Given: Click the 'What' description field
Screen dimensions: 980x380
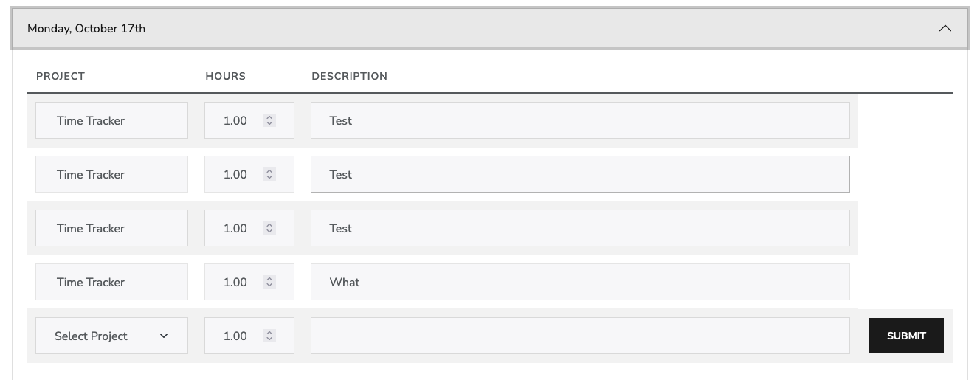Looking at the screenshot, I should click(580, 282).
